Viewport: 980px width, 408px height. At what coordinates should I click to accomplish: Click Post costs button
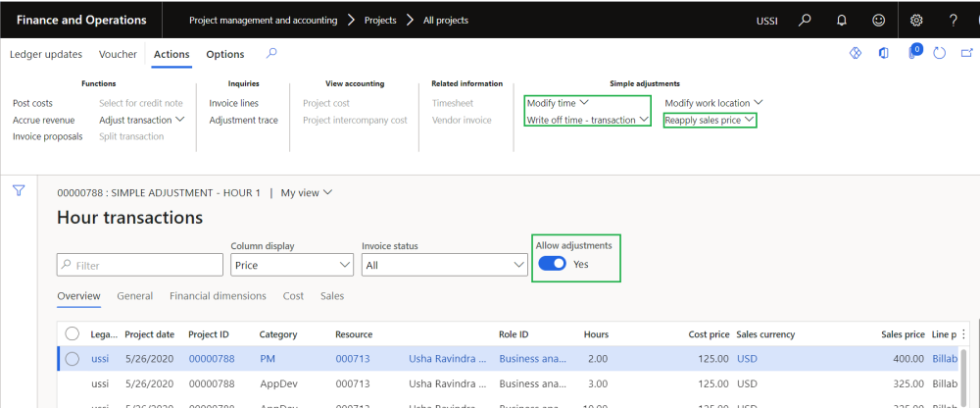point(32,103)
